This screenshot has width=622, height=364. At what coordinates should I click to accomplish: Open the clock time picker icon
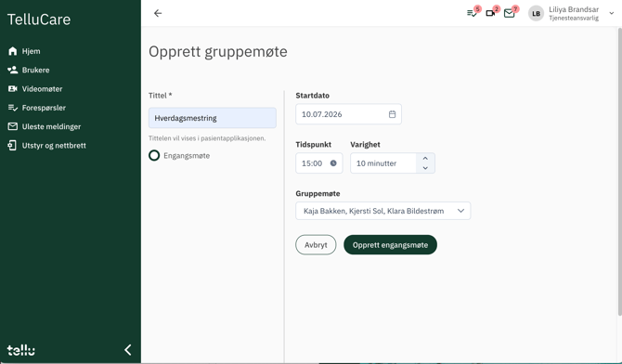click(333, 163)
